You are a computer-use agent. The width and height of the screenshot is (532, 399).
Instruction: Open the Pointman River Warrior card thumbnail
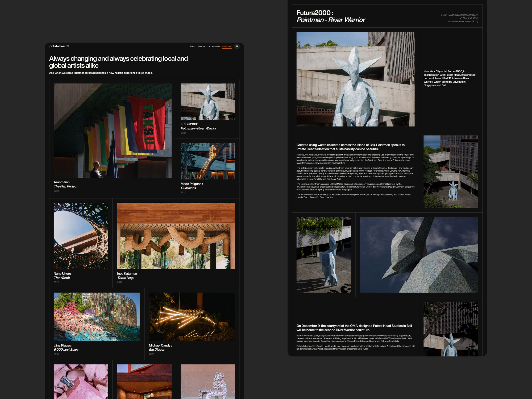click(x=208, y=102)
